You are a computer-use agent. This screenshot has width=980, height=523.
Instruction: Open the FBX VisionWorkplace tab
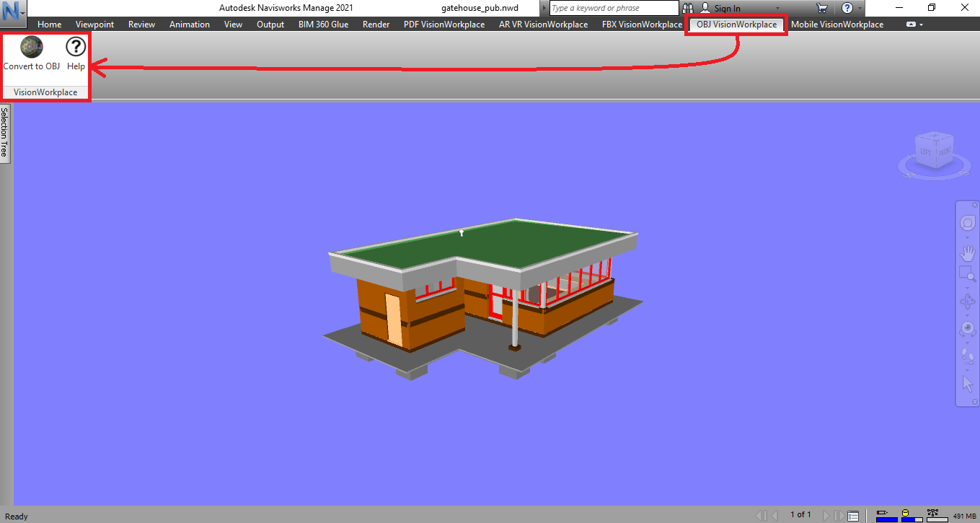[x=642, y=25]
